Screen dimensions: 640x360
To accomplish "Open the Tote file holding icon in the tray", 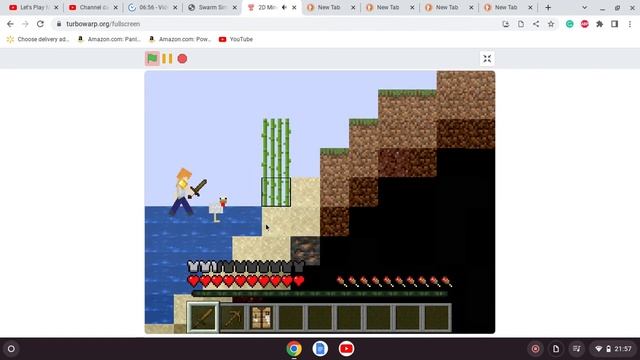I will tap(556, 349).
